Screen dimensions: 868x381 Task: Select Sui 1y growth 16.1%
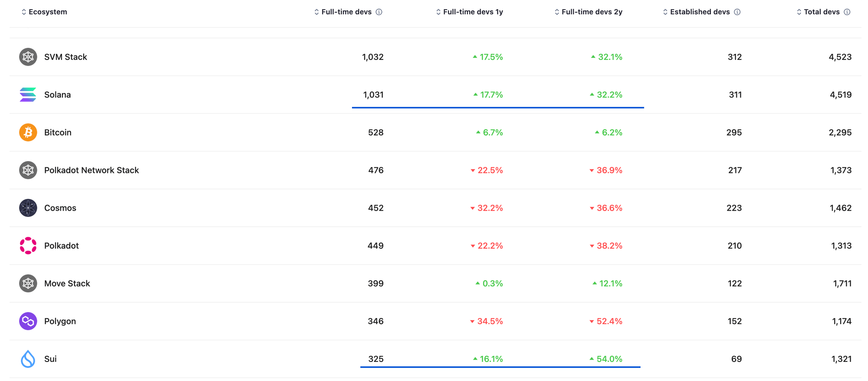(x=488, y=359)
